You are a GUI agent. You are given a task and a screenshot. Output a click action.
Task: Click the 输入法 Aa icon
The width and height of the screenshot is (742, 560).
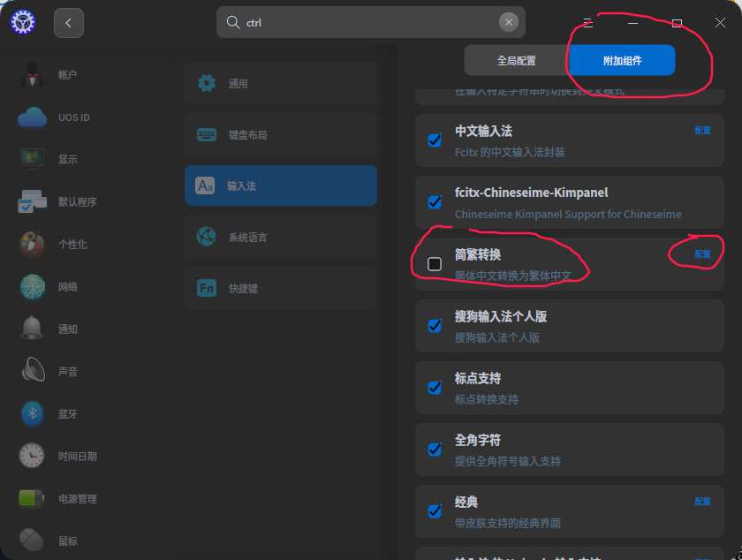pyautogui.click(x=205, y=185)
